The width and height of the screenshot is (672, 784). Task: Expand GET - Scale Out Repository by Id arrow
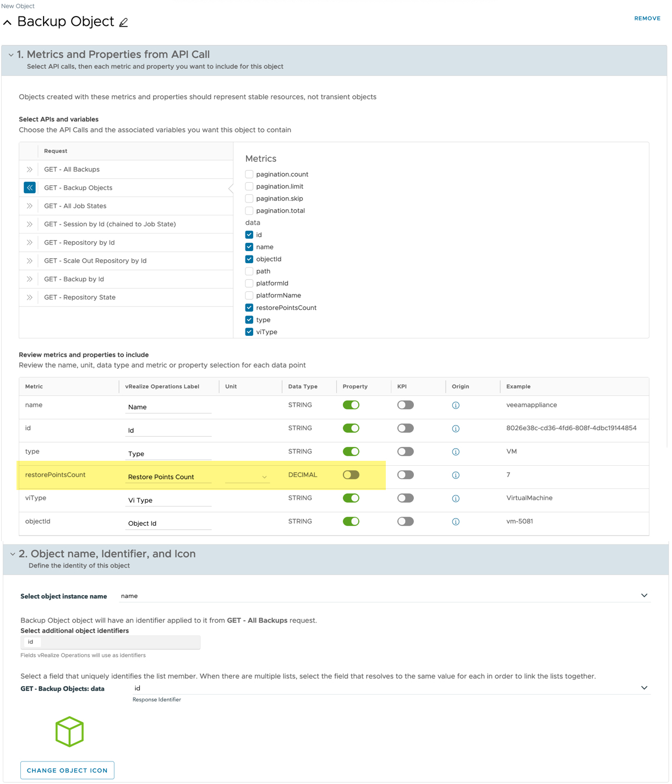tap(30, 261)
